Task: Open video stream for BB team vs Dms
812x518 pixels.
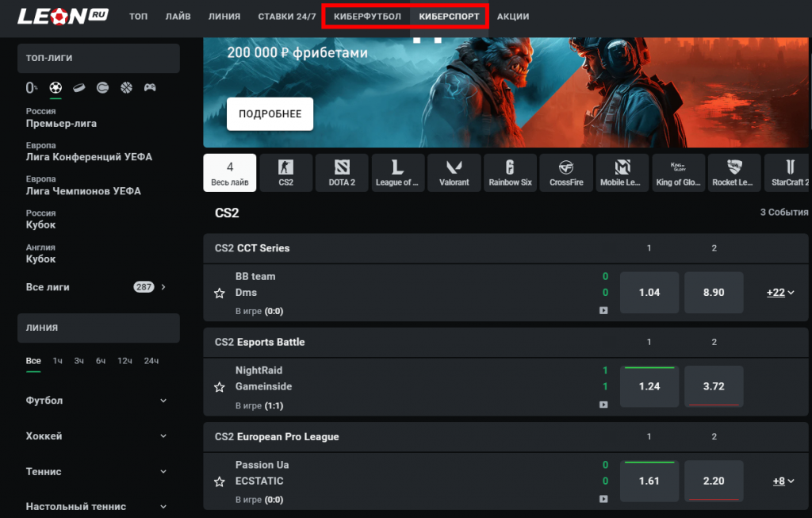Action: pos(603,311)
